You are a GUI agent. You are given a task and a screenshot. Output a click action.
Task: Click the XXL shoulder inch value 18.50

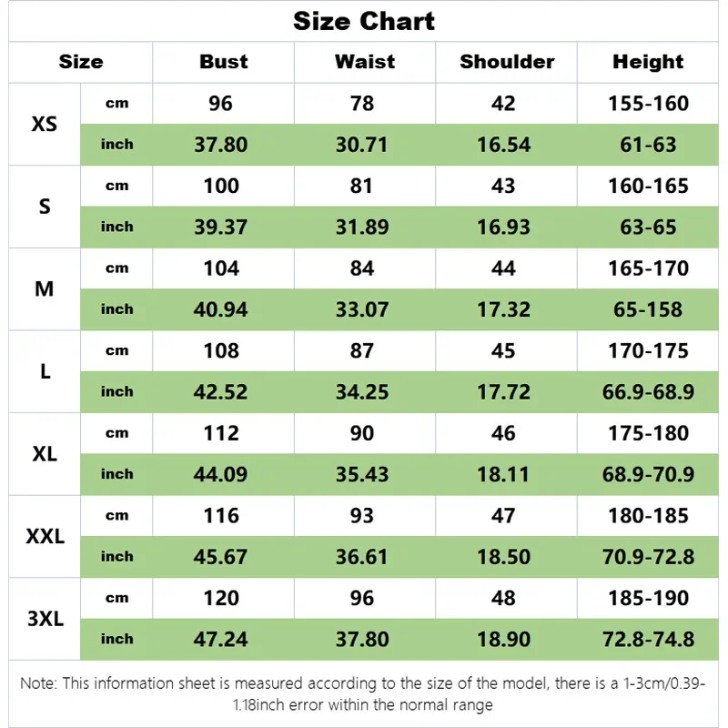click(x=503, y=557)
